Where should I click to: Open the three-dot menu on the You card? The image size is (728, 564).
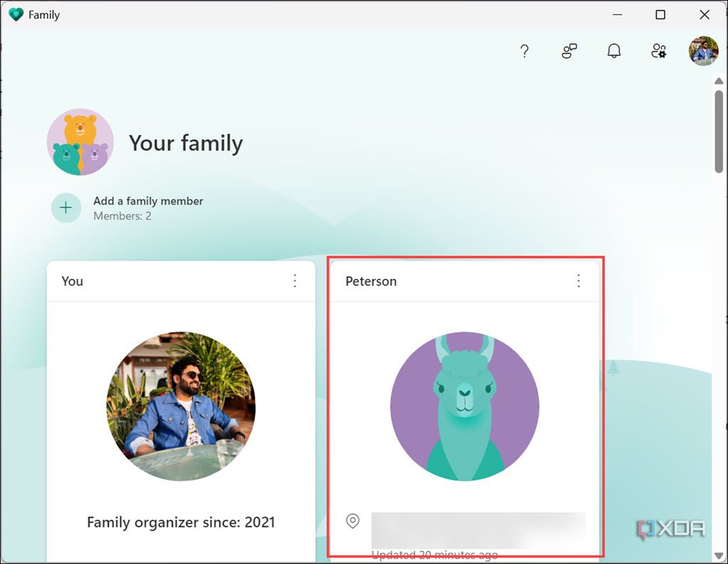(295, 281)
